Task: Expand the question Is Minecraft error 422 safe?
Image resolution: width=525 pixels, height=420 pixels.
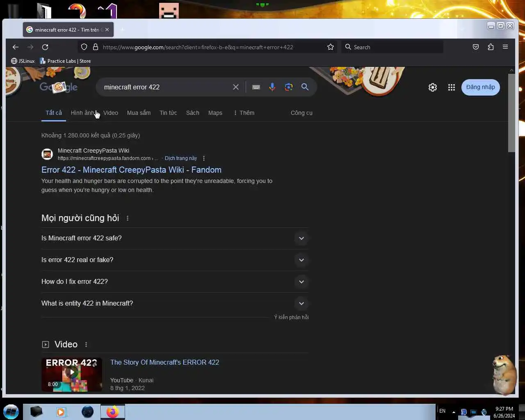Action: click(175, 238)
